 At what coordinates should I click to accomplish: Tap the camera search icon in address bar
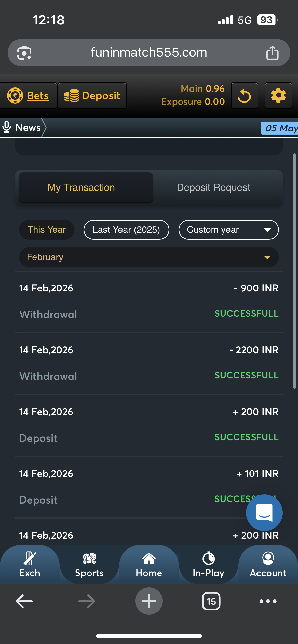(24, 53)
